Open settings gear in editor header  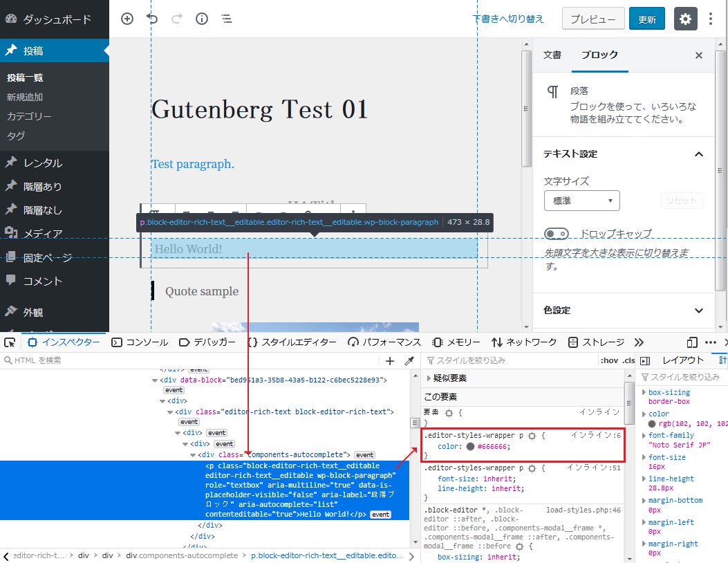(x=685, y=19)
